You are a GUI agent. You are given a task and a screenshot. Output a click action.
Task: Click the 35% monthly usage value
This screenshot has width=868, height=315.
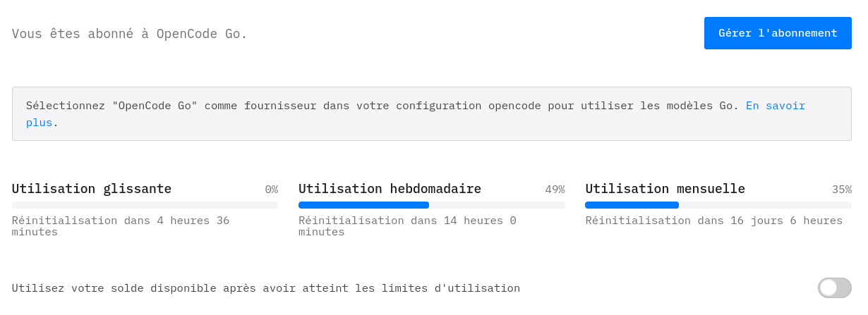(841, 190)
